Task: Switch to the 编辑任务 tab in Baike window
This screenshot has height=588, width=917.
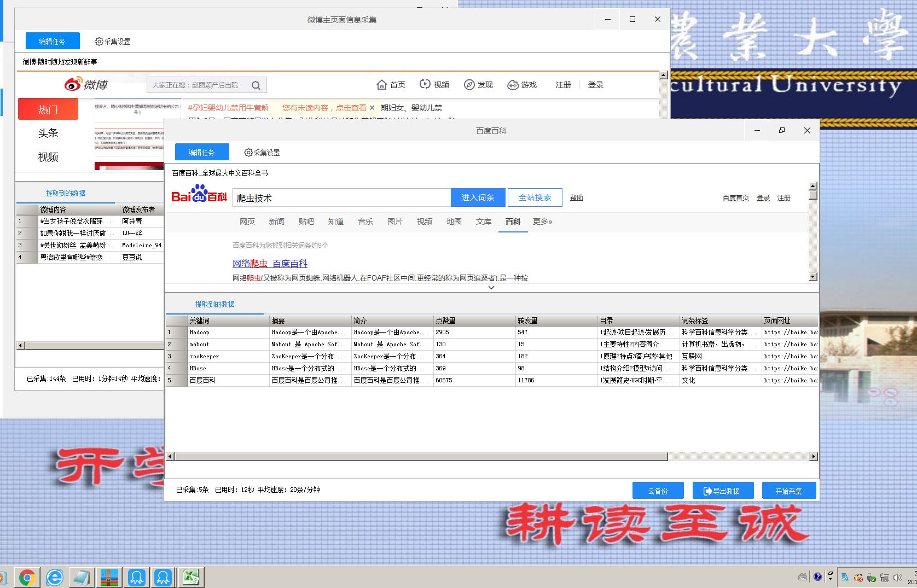Action: click(x=202, y=152)
